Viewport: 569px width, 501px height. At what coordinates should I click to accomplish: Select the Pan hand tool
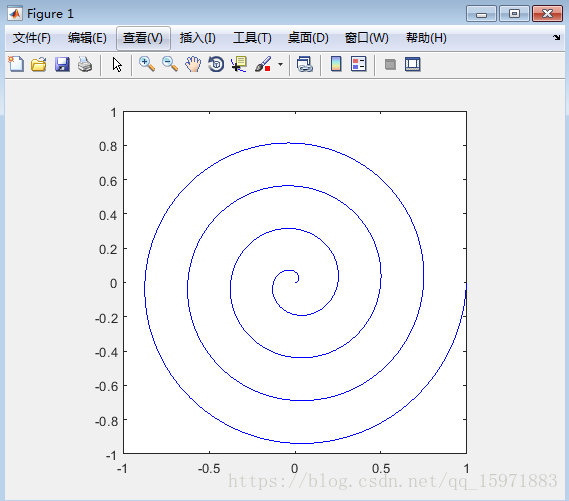193,65
